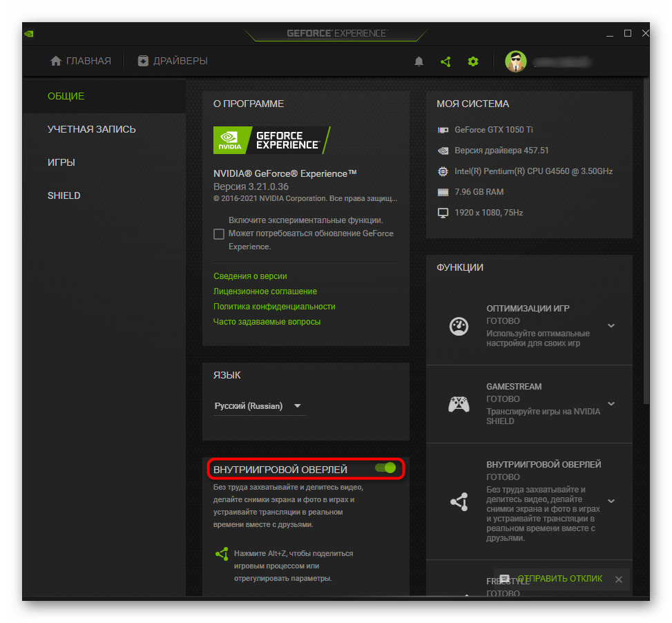Click the blurred username in header
Image resolution: width=672 pixels, height=623 pixels.
click(562, 63)
